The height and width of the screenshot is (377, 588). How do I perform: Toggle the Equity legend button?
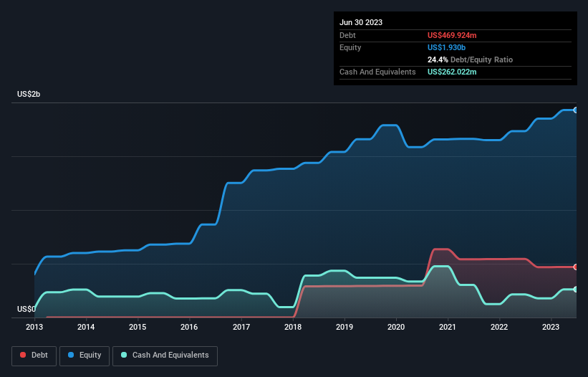point(85,355)
